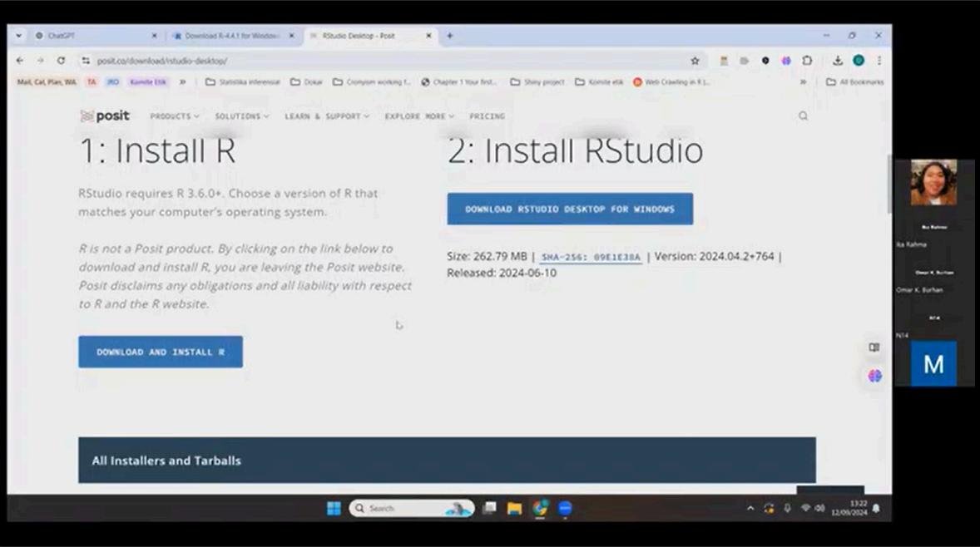Click the Ika Rahma participant video thumbnail
This screenshot has height=547, width=980.
933,182
